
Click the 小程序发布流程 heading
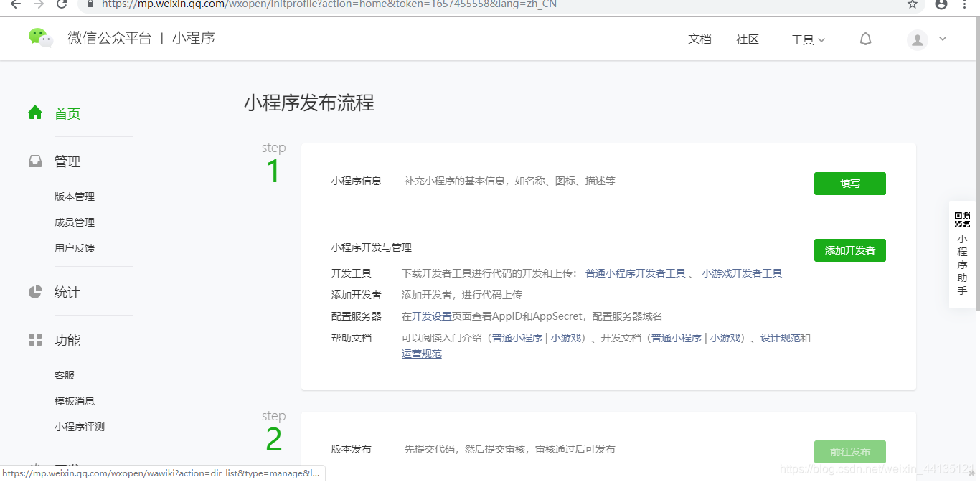coord(309,103)
